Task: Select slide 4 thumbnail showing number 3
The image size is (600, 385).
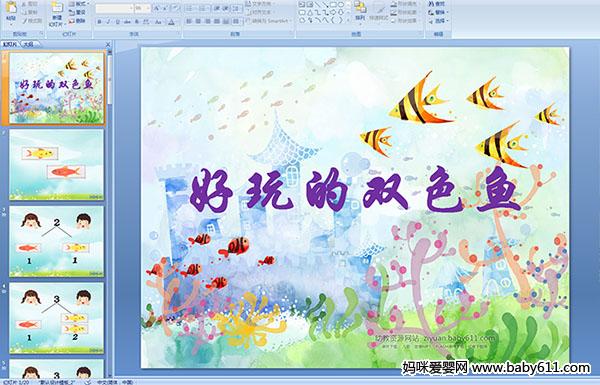Action: 57,318
